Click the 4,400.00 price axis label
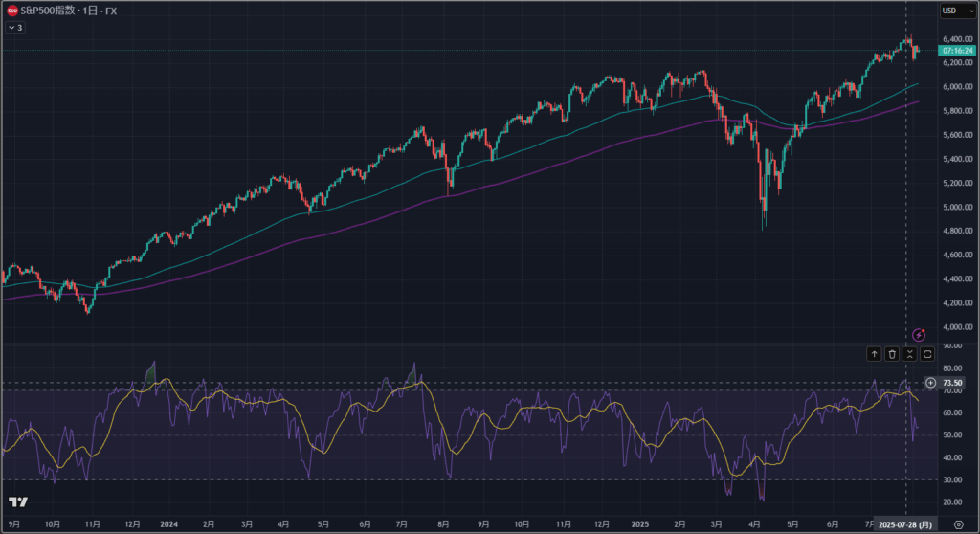This screenshot has width=980, height=534. [x=957, y=278]
